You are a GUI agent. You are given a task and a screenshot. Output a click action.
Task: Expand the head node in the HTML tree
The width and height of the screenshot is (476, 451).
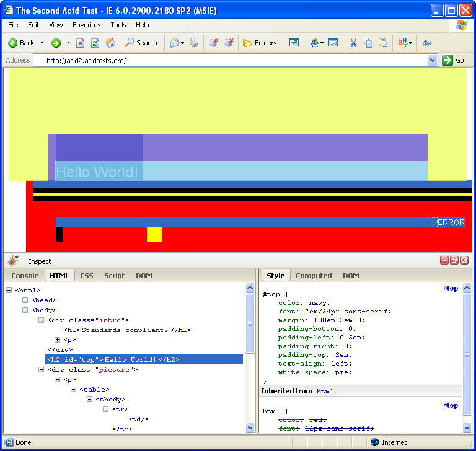tap(25, 300)
